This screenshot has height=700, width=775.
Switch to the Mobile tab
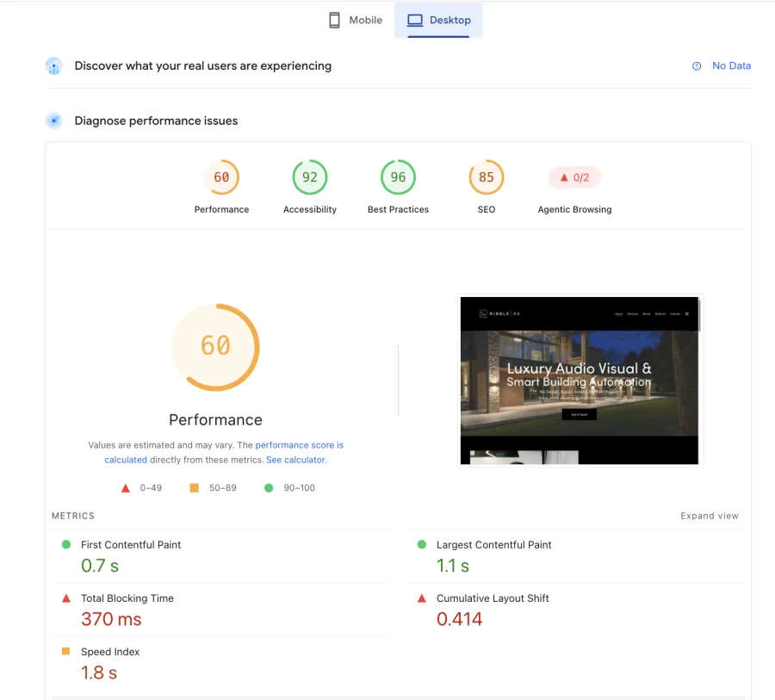(356, 21)
